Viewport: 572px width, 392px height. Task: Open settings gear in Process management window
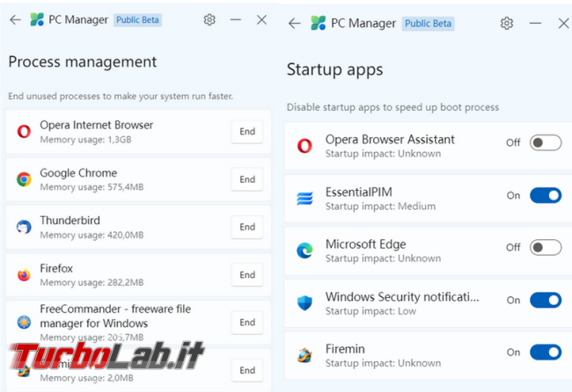209,19
